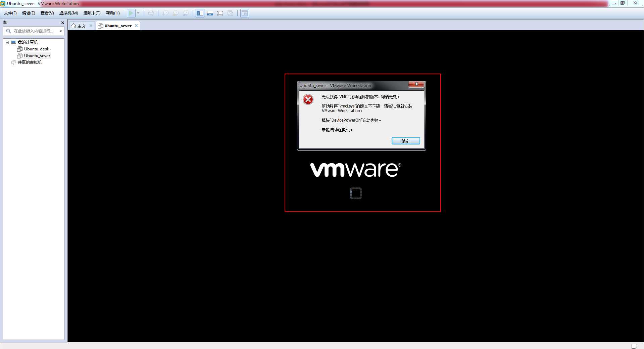644x349 pixels.
Task: Open the 编辑(E) menu
Action: (x=29, y=13)
